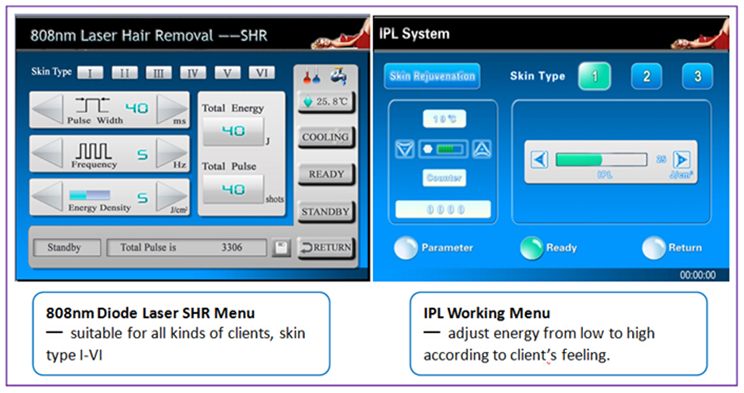The width and height of the screenshot is (744, 393).
Task: Click the Skin Rejuvenation button
Action: (x=432, y=76)
